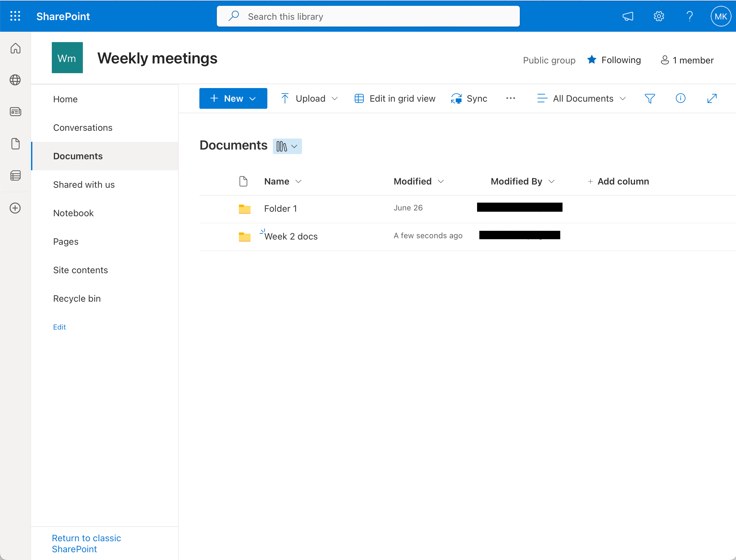Click the Edit link in sidebar
The width and height of the screenshot is (736, 560).
click(x=59, y=327)
